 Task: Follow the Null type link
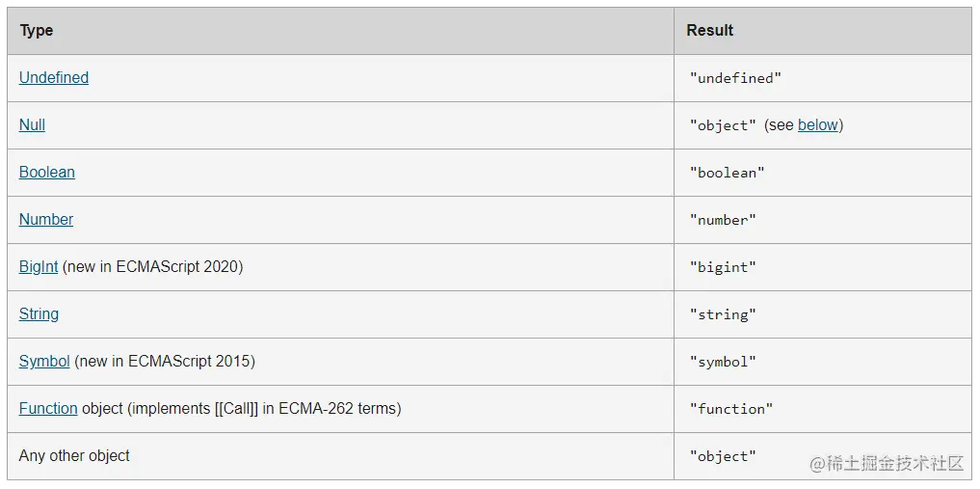[x=32, y=125]
